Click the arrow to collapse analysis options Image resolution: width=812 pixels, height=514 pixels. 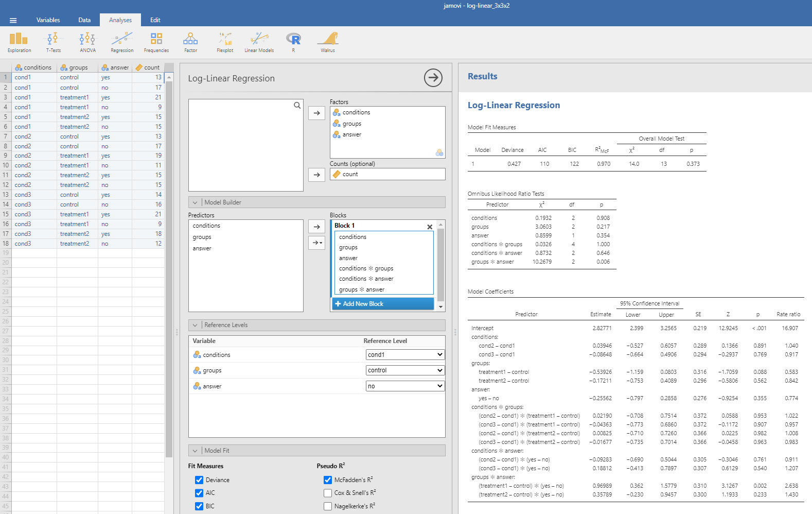(x=433, y=78)
